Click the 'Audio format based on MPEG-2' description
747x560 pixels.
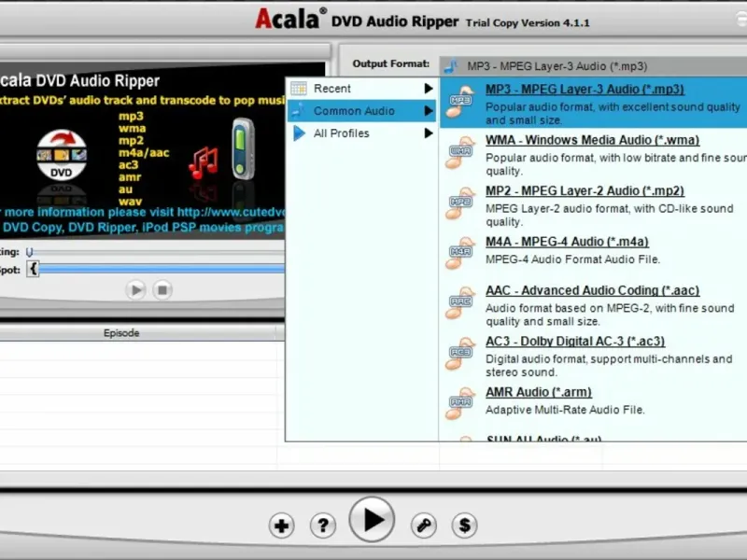coord(610,315)
